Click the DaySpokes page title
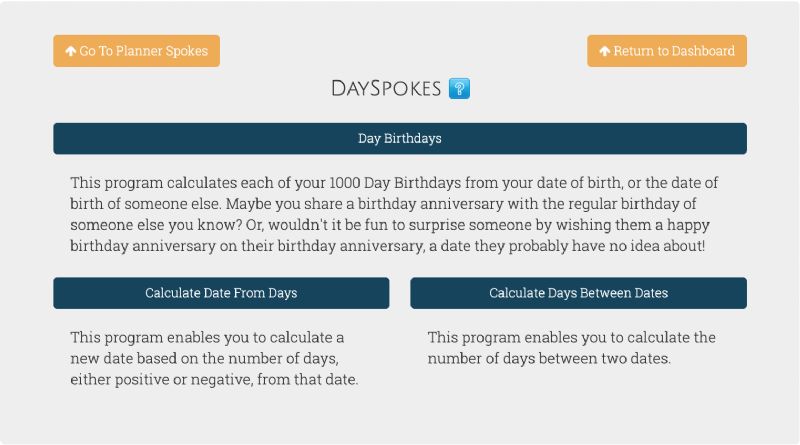Screen dimensions: 800x445 pos(386,88)
